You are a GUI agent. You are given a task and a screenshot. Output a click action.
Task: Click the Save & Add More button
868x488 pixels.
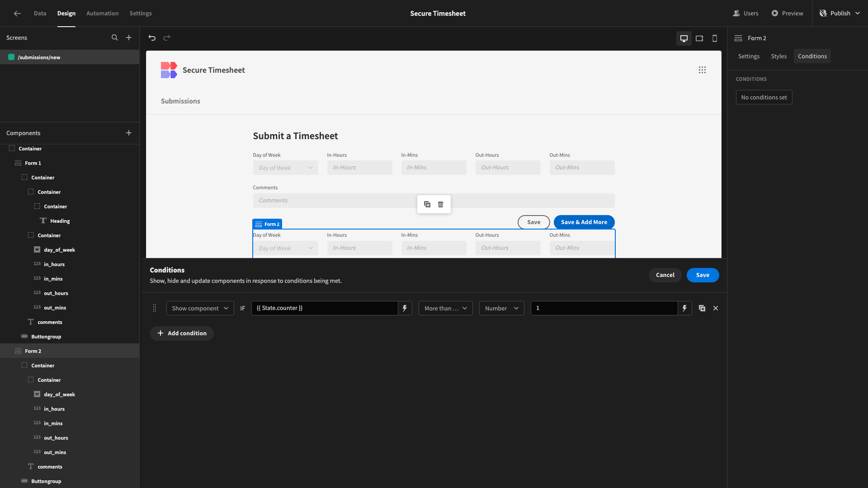point(584,222)
